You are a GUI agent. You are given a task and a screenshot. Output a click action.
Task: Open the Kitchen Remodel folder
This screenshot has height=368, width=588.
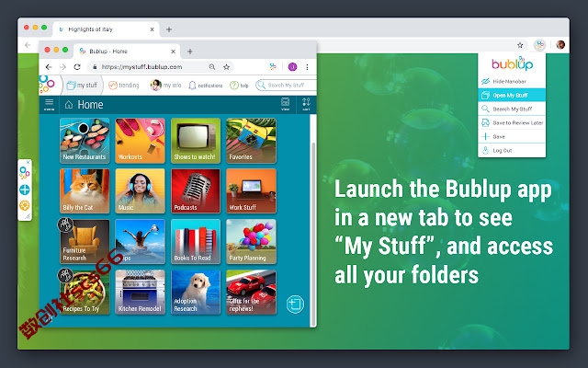point(141,293)
